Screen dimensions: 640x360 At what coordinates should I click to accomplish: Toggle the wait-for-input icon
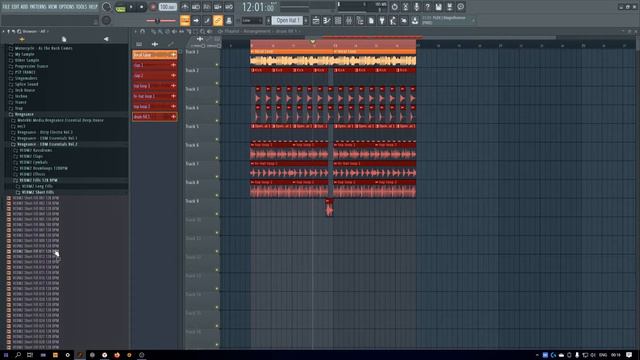(x=196, y=7)
